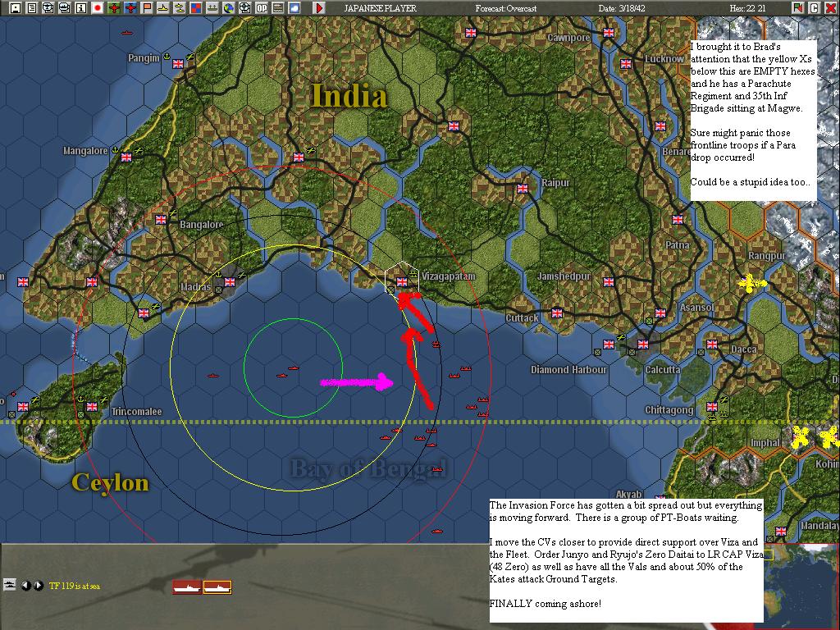The height and width of the screenshot is (630, 840).
Task: Select Japanese ship at top left near Pangim
Action: coord(127,33)
